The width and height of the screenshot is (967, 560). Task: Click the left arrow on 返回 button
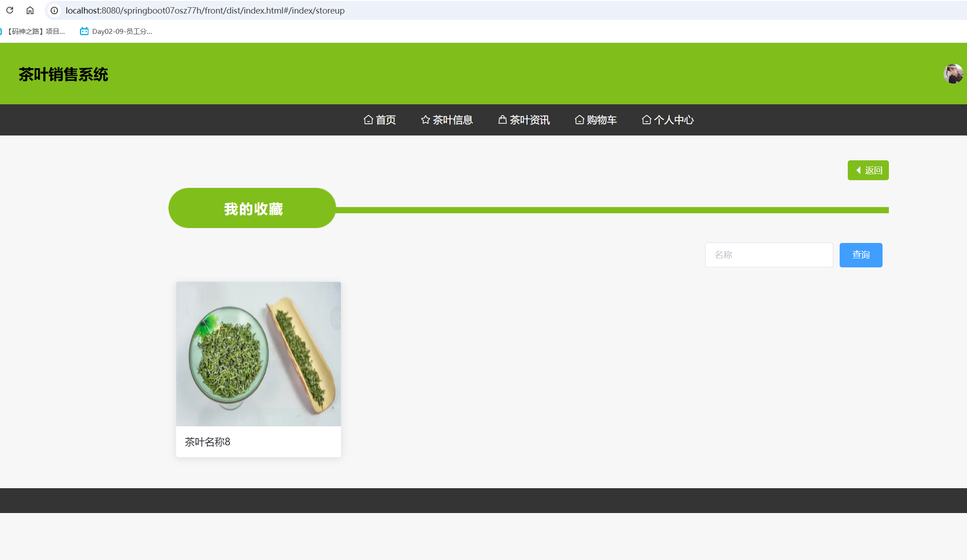[858, 170]
